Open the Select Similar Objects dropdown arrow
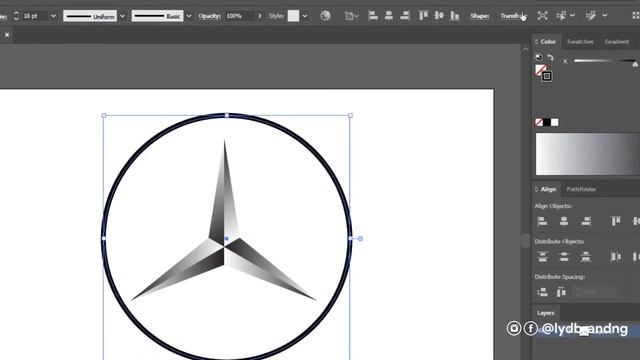The image size is (640, 360). click(x=572, y=16)
